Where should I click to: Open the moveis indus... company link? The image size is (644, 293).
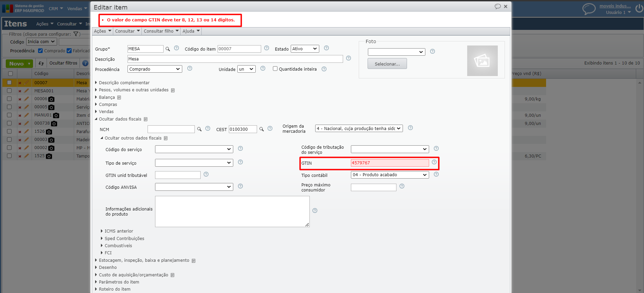[615, 6]
